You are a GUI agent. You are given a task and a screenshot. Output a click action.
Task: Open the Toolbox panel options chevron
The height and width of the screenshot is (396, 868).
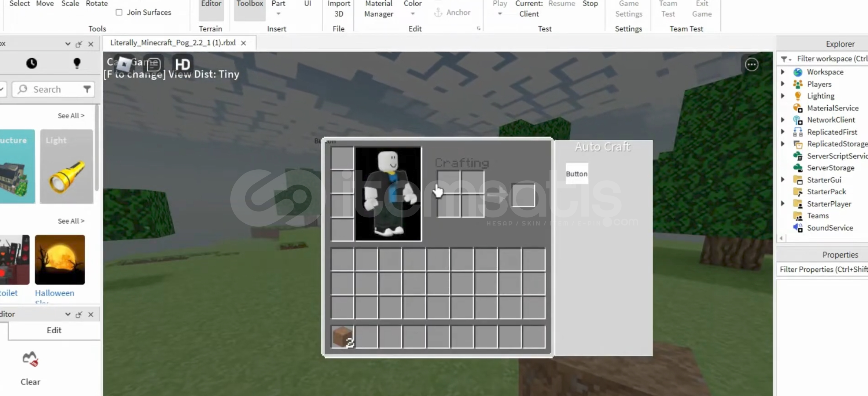68,44
